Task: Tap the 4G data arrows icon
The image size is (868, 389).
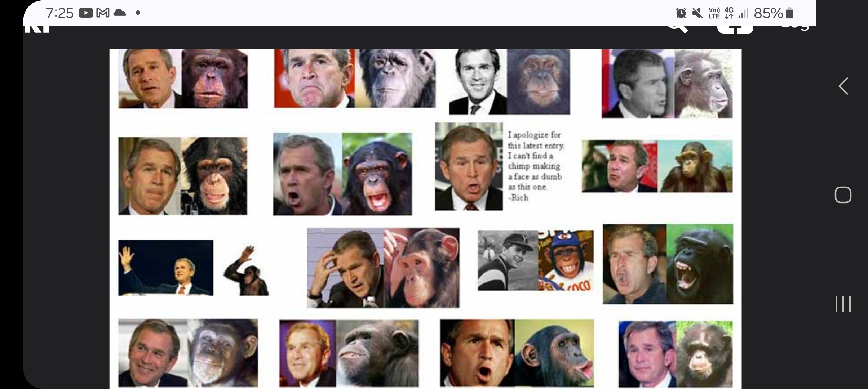Action: pyautogui.click(x=729, y=13)
